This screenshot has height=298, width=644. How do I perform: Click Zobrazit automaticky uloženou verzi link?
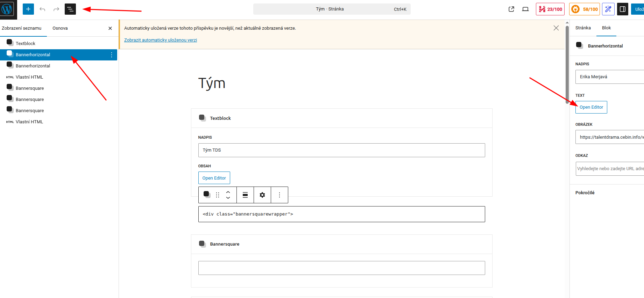[161, 40]
